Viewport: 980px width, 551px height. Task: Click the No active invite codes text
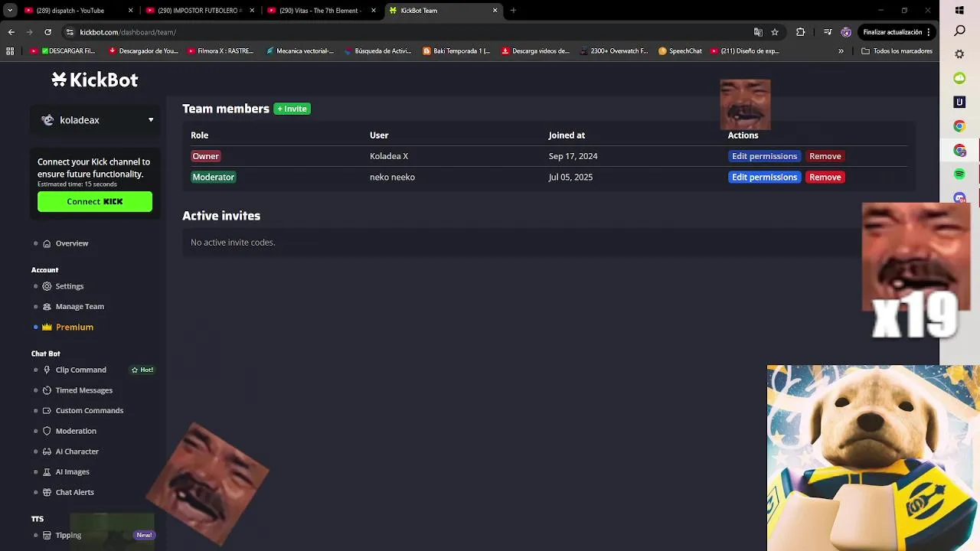pos(233,243)
